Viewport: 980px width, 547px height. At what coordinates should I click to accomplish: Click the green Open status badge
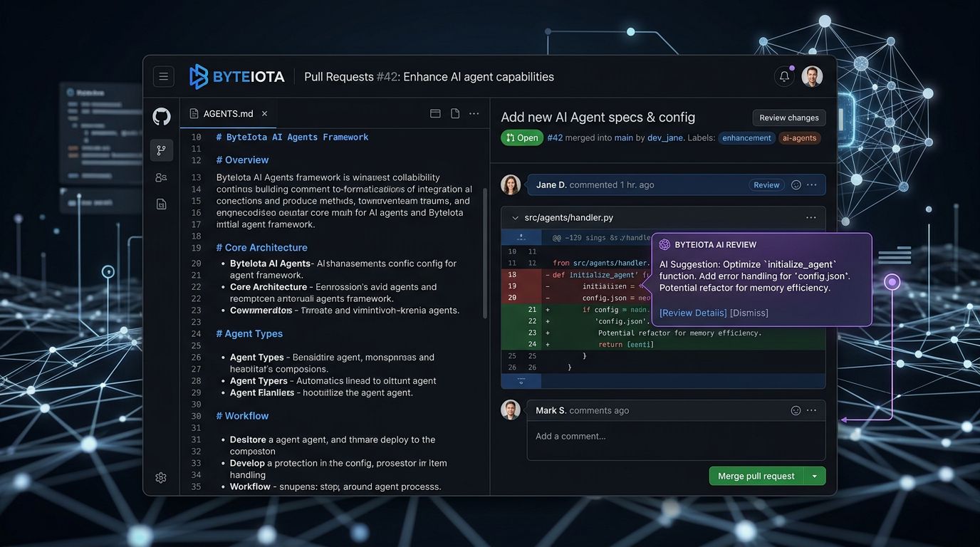[522, 137]
